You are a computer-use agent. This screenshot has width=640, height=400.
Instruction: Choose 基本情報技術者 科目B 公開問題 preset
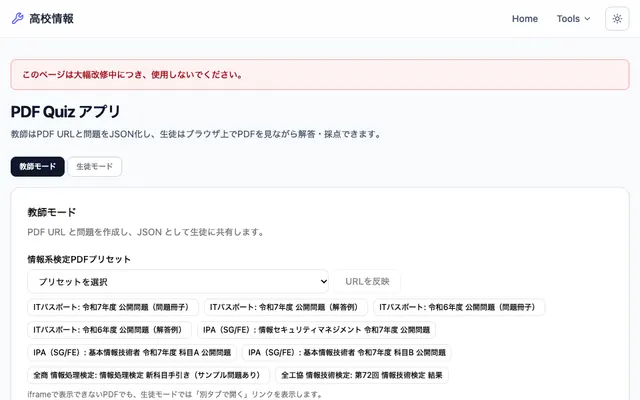pos(347,352)
